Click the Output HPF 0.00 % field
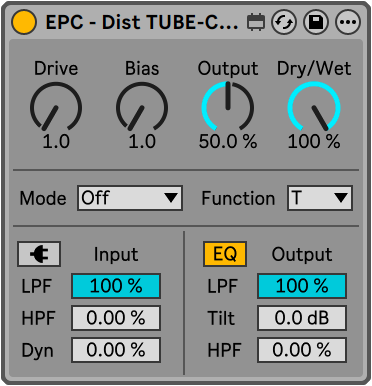372x386 pixels. click(302, 350)
